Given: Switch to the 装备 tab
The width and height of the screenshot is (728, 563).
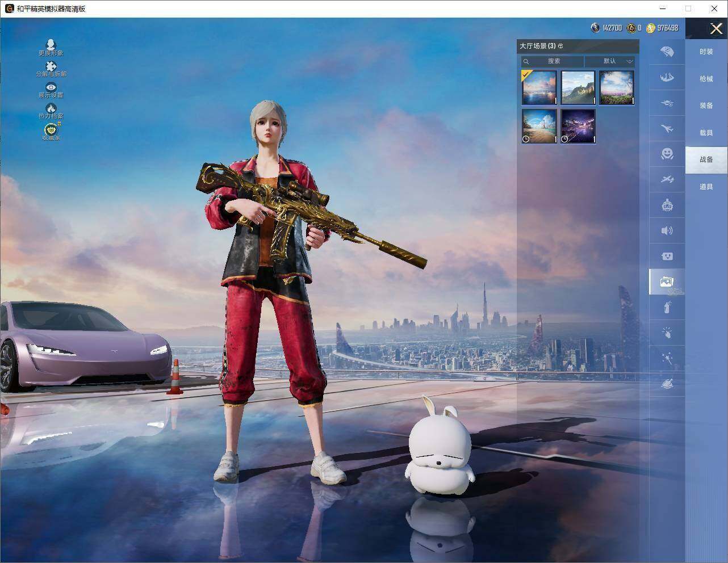Looking at the screenshot, I should point(706,106).
